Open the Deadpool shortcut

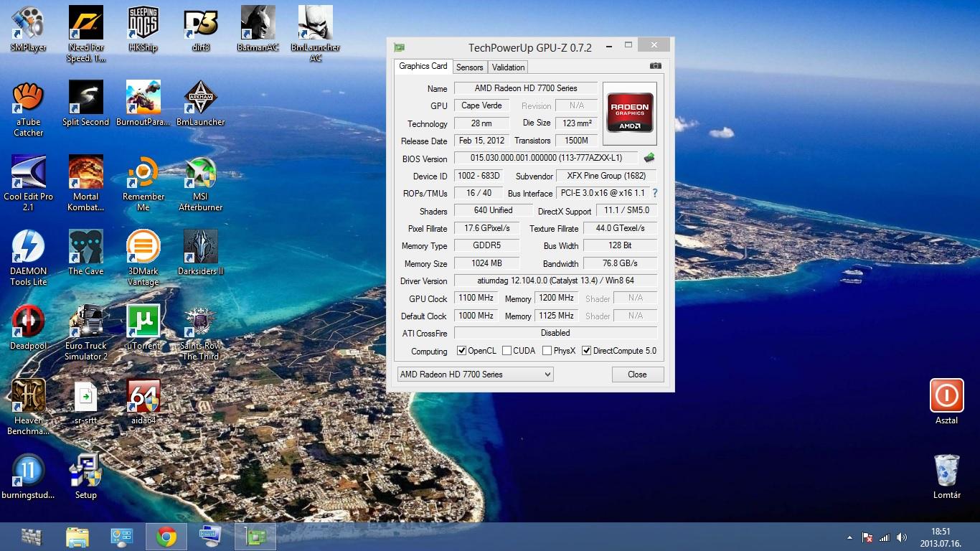point(29,327)
